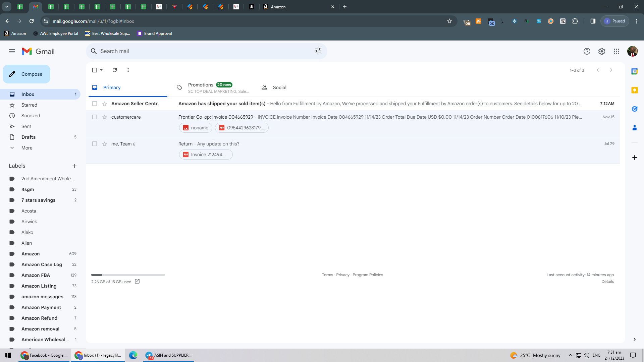Screen dimensions: 644x362
Task: Open the Invoice 212494 PDF attachment
Action: (206, 155)
